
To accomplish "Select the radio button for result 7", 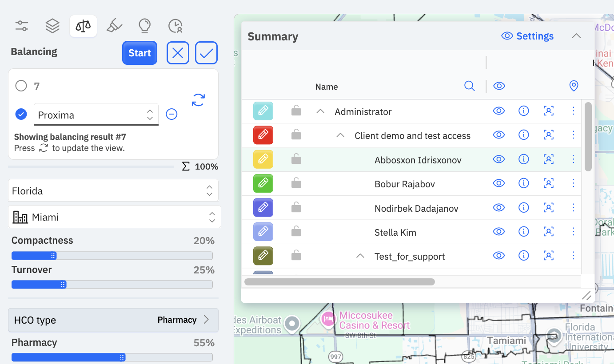I will click(x=21, y=86).
